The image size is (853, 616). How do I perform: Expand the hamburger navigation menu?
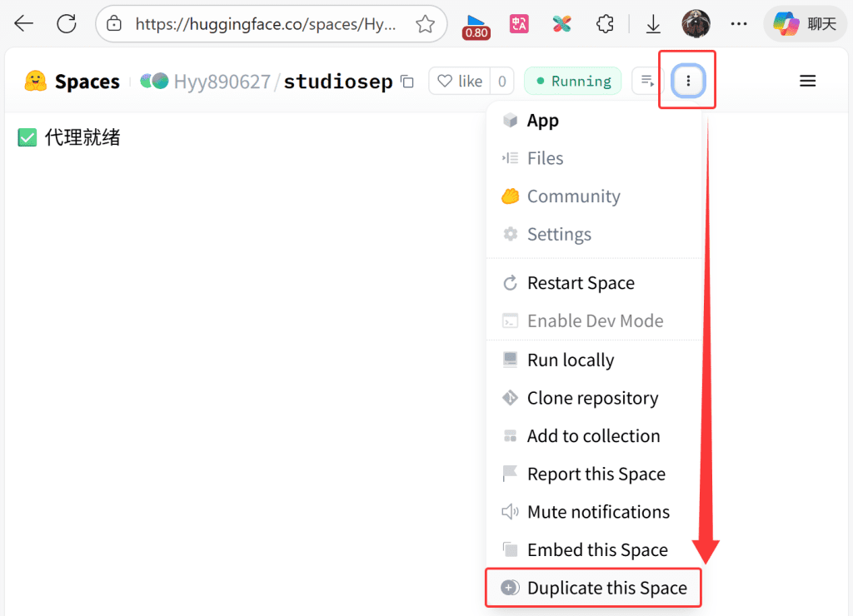point(807,81)
